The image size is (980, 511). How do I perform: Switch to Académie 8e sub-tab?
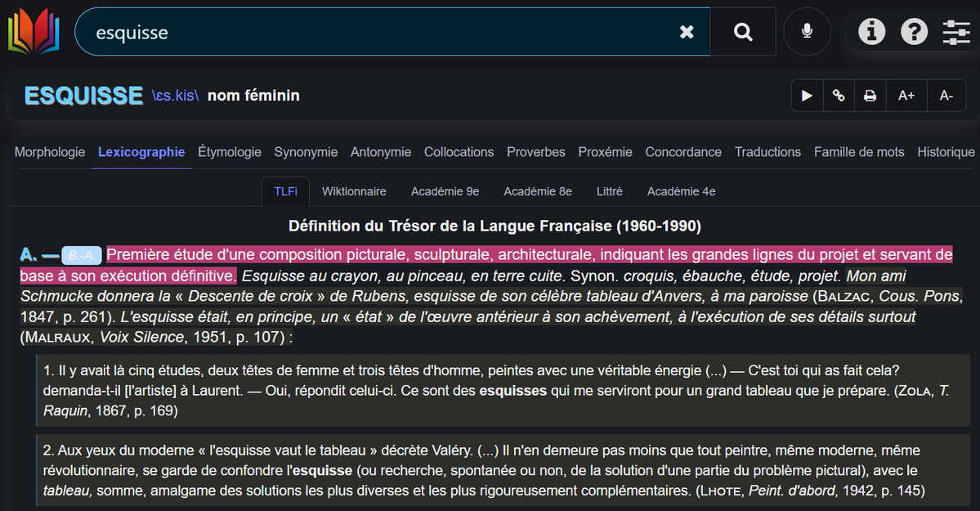tap(538, 191)
